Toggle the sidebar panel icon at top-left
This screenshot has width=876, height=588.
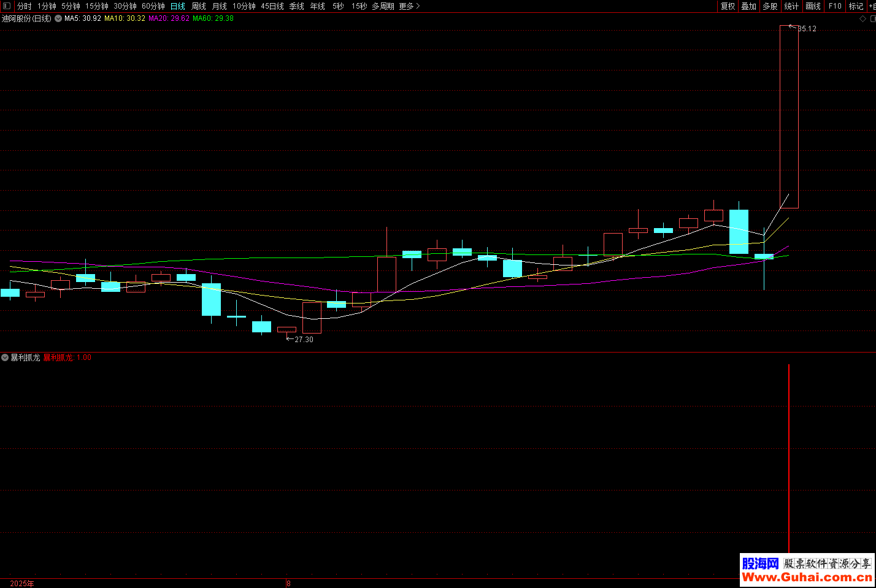click(x=7, y=6)
